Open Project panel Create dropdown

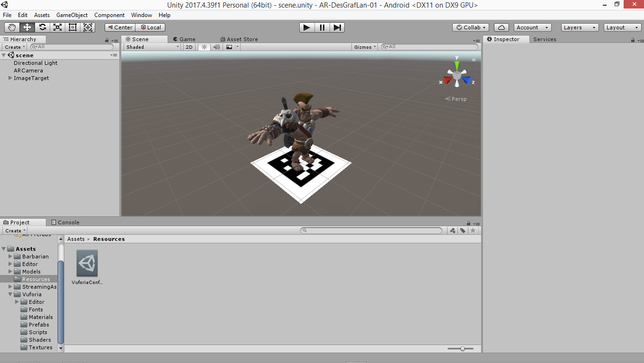(15, 230)
